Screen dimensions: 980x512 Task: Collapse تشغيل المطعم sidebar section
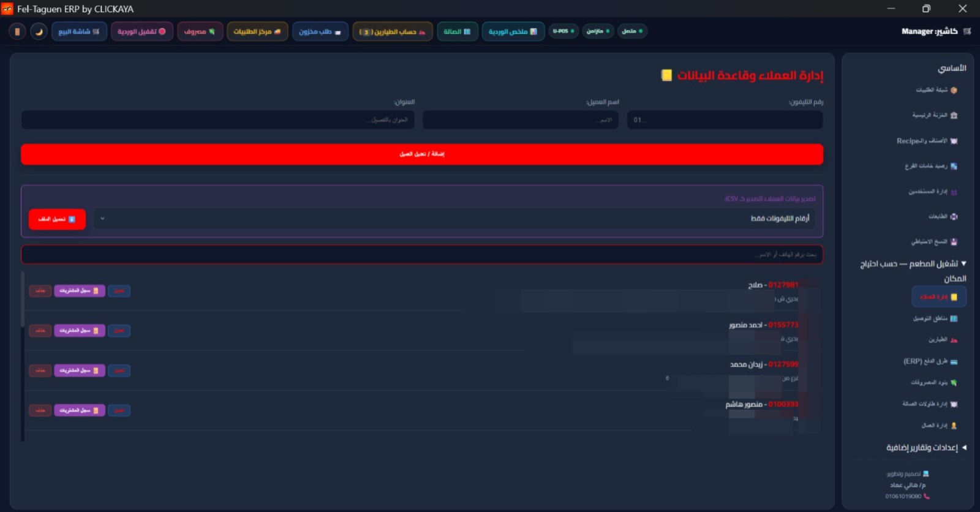[913, 271]
